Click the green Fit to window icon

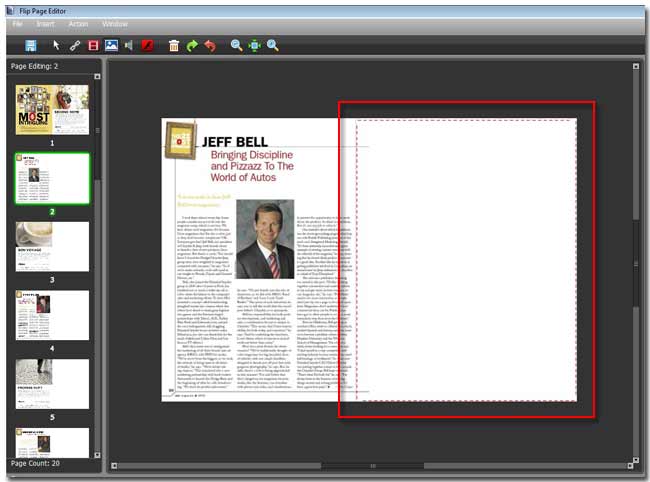(x=255, y=45)
